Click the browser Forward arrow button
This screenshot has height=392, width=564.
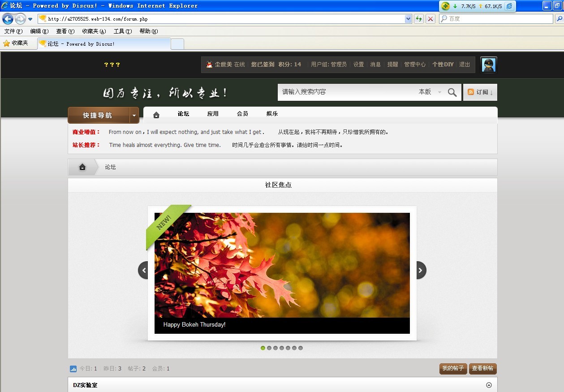(20, 19)
